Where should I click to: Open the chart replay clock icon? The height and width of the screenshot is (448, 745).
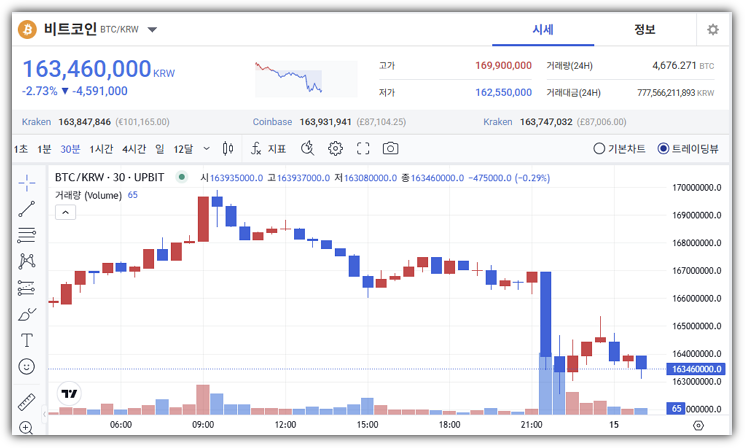click(307, 149)
